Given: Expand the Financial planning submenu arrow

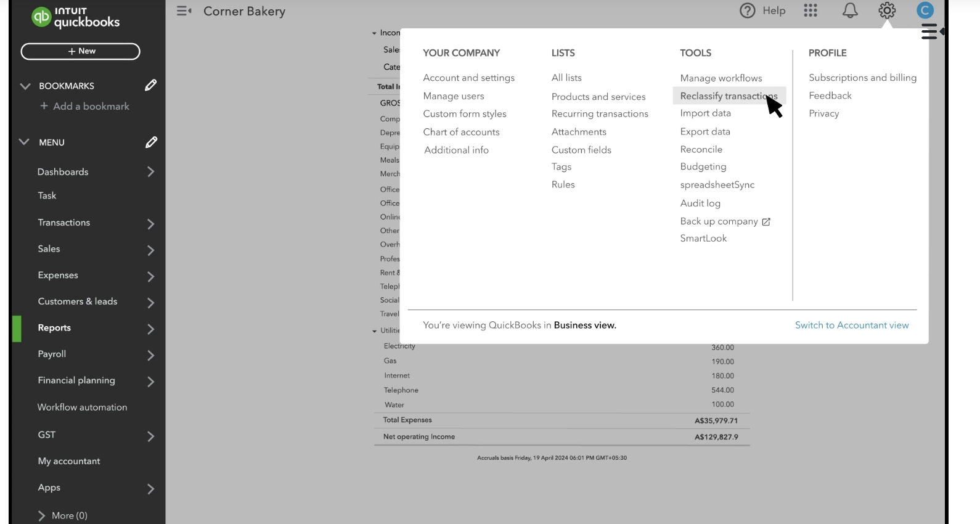Looking at the screenshot, I should 150,382.
